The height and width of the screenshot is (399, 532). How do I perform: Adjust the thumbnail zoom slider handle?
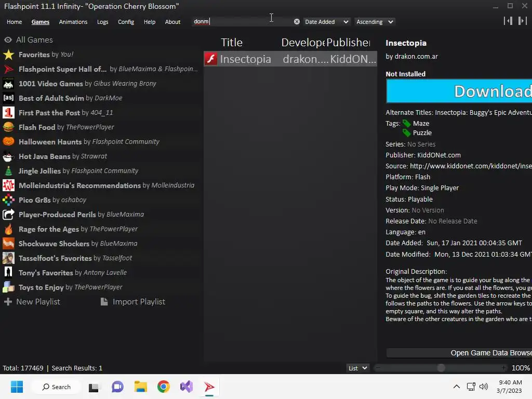click(x=441, y=368)
